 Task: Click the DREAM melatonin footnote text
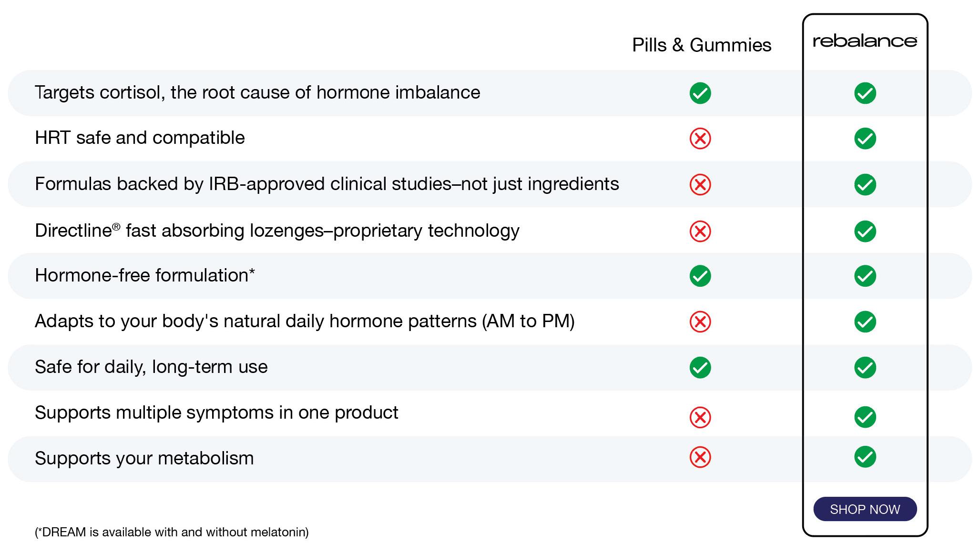pyautogui.click(x=172, y=532)
